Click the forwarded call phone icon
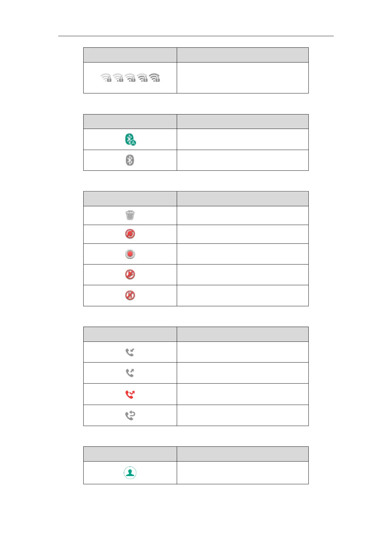 [130, 415]
